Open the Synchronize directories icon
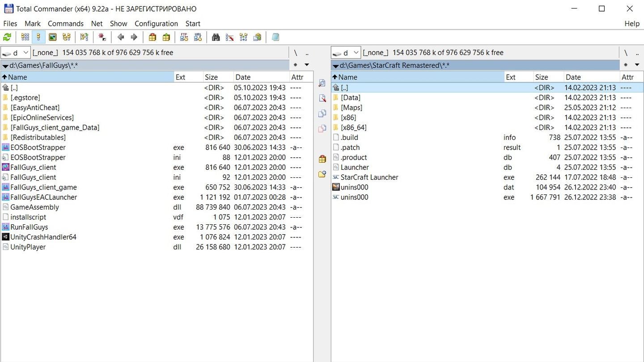 tap(243, 37)
